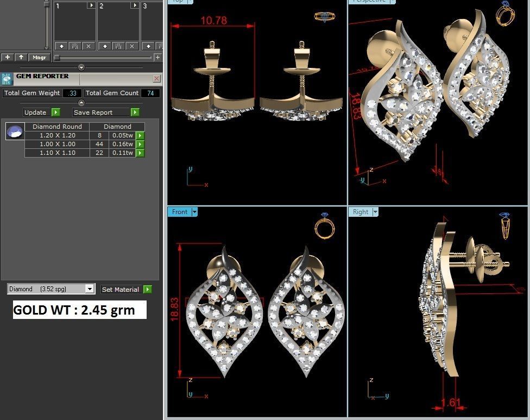Select slot 1 thumbnail area

tap(75, 24)
